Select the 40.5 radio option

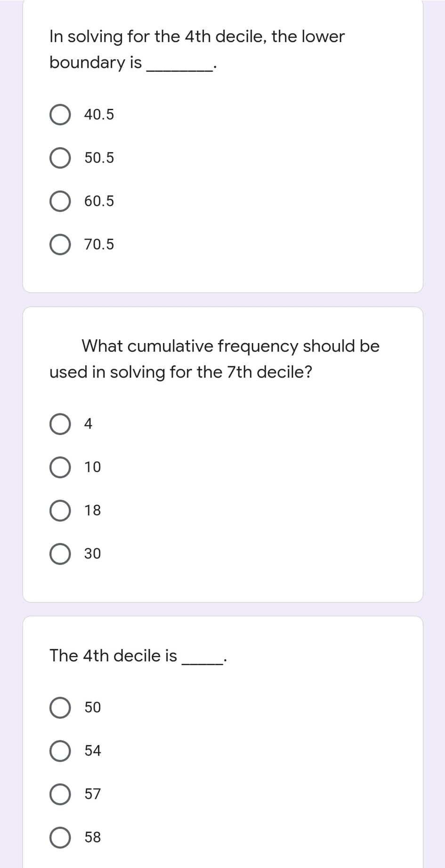tap(60, 114)
